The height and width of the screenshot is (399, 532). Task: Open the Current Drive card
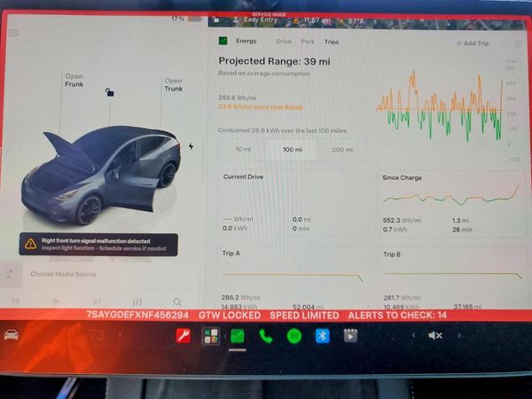point(293,203)
